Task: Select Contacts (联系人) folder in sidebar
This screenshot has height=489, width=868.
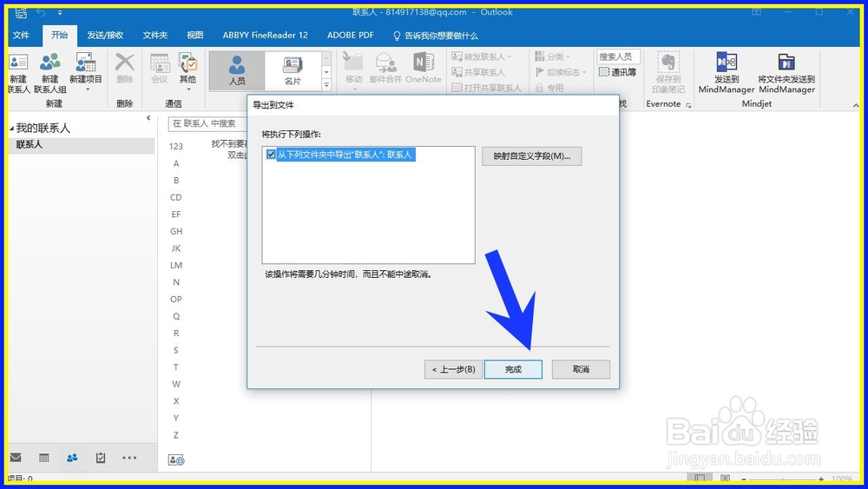Action: 82,145
